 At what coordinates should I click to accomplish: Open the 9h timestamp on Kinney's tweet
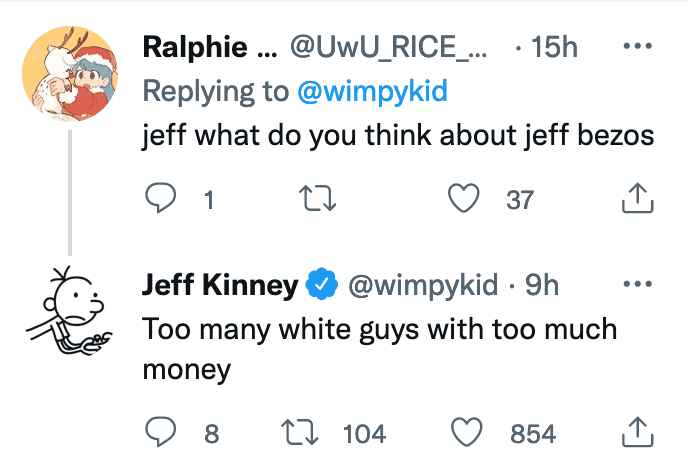click(541, 285)
